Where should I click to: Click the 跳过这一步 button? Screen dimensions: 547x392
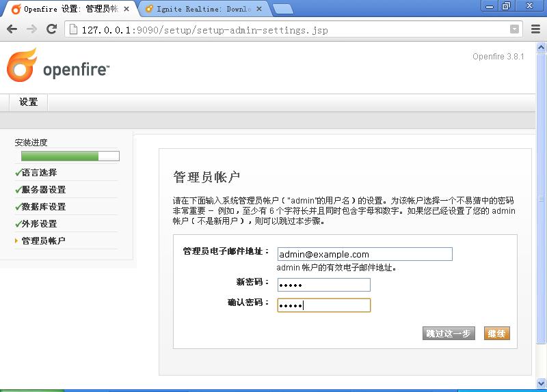coord(449,333)
